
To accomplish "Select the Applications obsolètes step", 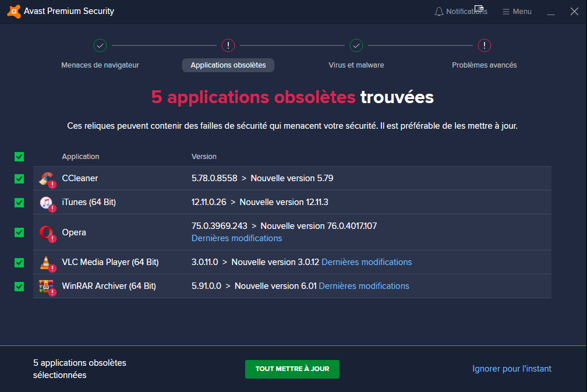I will (x=228, y=65).
